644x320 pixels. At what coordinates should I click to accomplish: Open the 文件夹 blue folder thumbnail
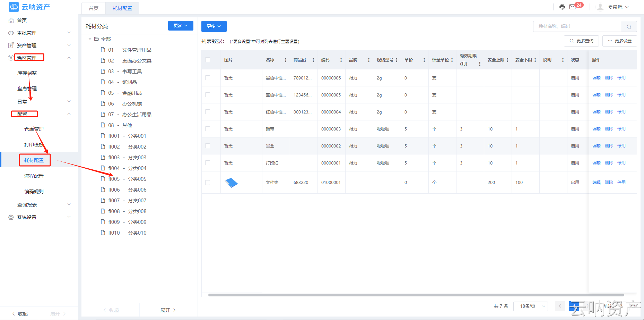click(231, 183)
